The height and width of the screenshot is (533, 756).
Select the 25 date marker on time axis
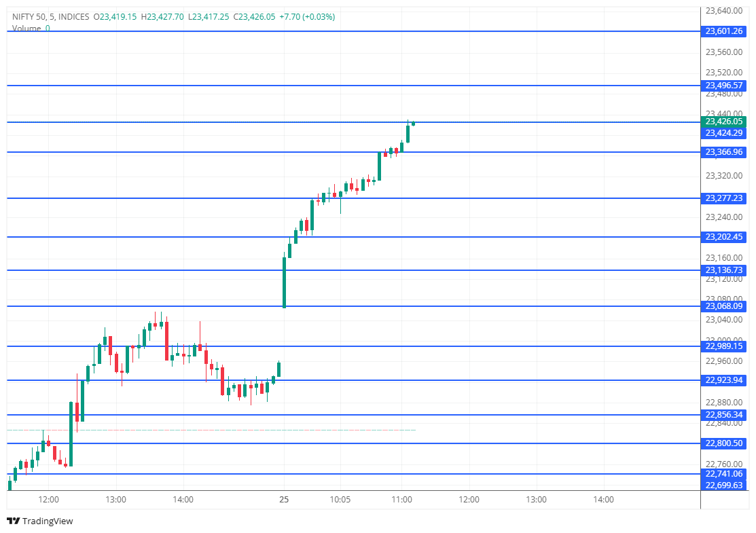pos(284,499)
